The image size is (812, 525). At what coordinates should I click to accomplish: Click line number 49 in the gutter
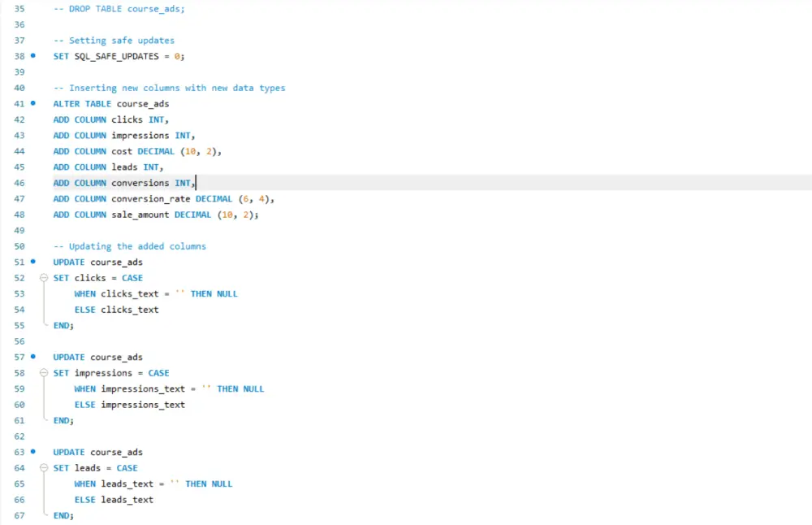[19, 230]
